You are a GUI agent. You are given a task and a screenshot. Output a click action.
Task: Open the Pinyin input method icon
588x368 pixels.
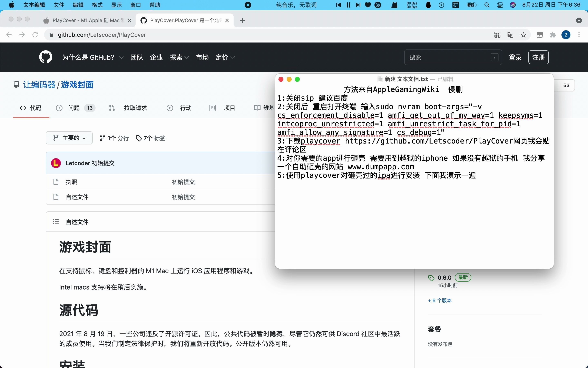tap(455, 5)
